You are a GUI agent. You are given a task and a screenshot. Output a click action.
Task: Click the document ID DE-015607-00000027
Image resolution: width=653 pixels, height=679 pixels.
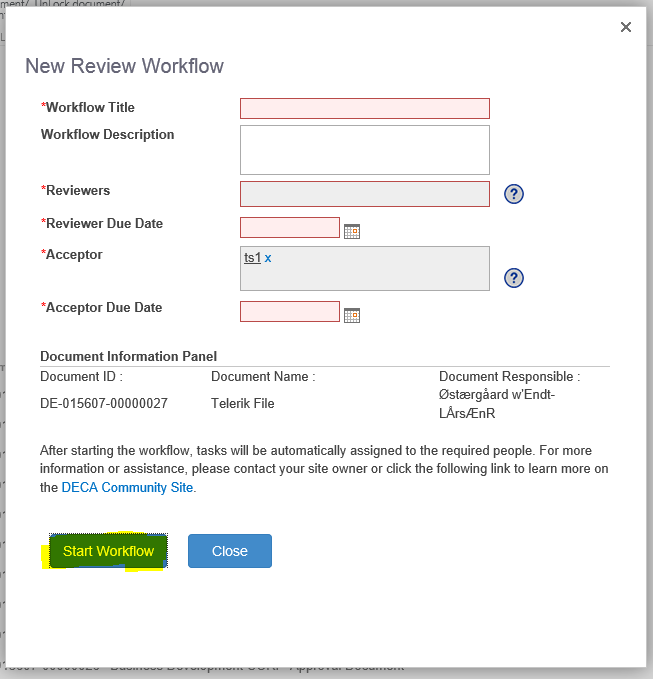(104, 404)
